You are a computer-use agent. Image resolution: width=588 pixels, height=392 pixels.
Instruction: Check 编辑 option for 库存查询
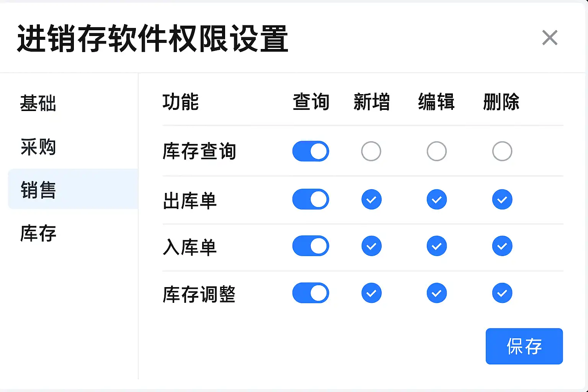(436, 151)
